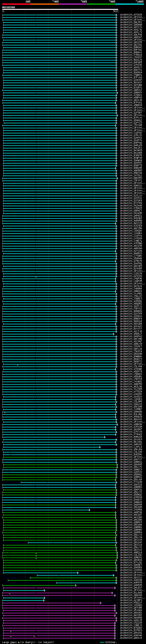146x644 pixels.
Task: Click the purple alignment bar for UniRef100_P58227
Action: [x=52, y=603]
